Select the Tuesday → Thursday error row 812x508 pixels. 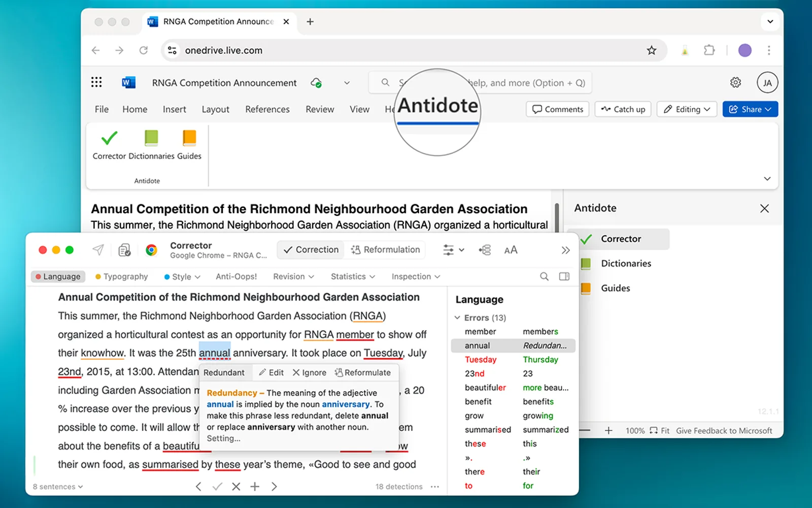click(x=513, y=359)
